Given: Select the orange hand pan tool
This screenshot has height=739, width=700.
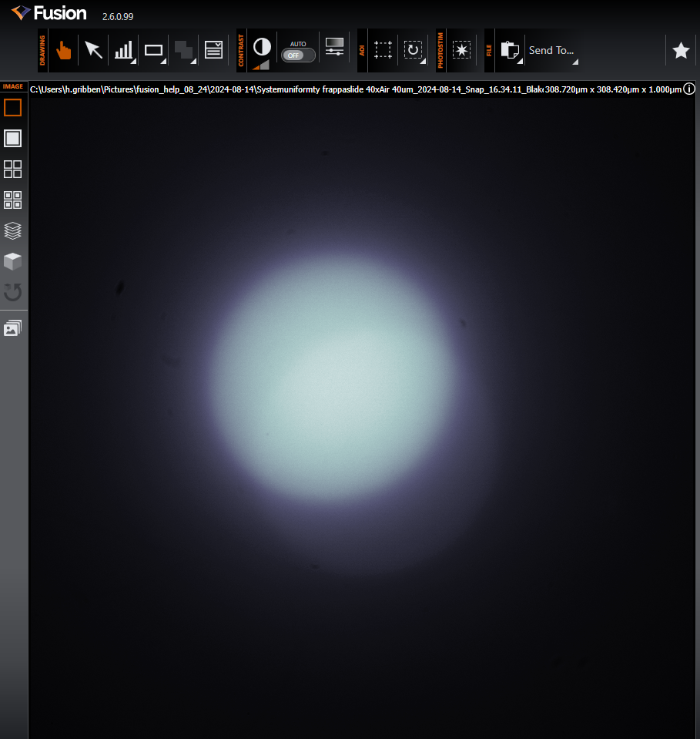Looking at the screenshot, I should point(63,51).
